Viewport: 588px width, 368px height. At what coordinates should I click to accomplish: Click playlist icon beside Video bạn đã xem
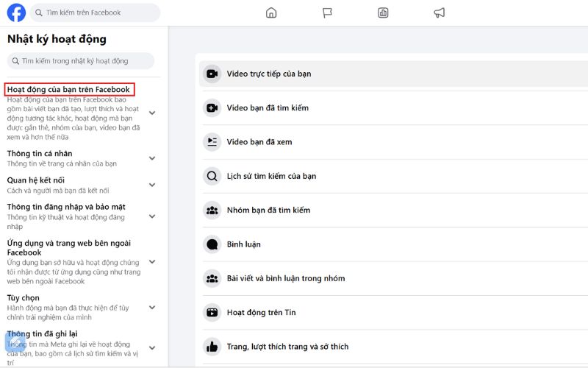click(x=212, y=142)
